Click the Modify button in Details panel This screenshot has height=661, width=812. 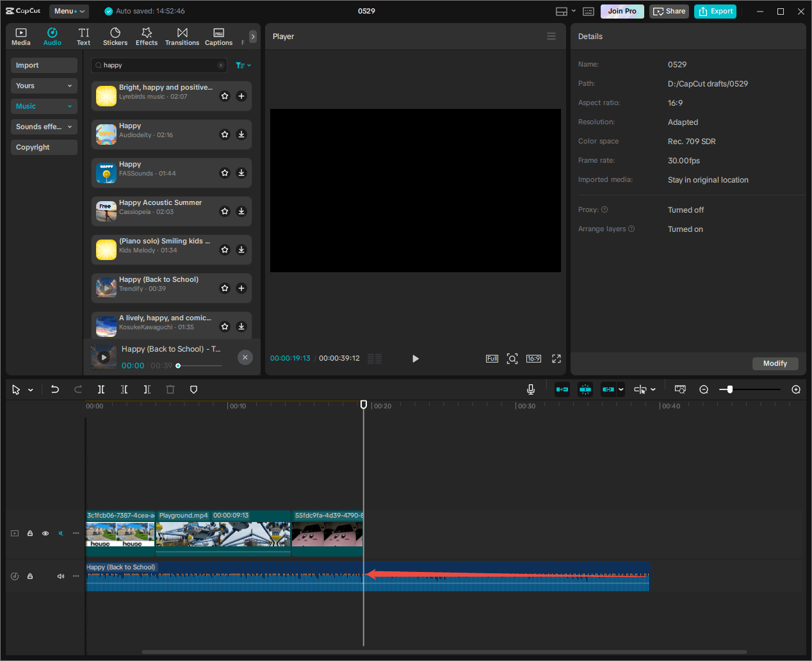pyautogui.click(x=775, y=363)
